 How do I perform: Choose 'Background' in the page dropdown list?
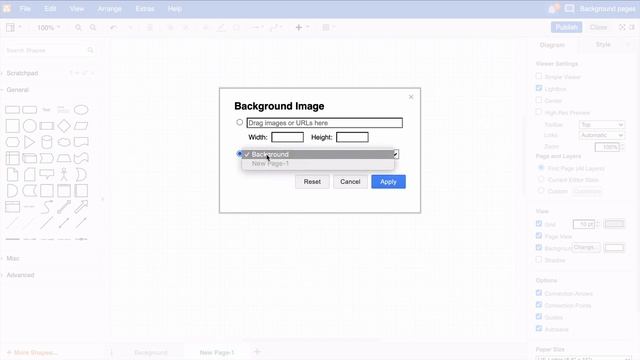point(318,154)
